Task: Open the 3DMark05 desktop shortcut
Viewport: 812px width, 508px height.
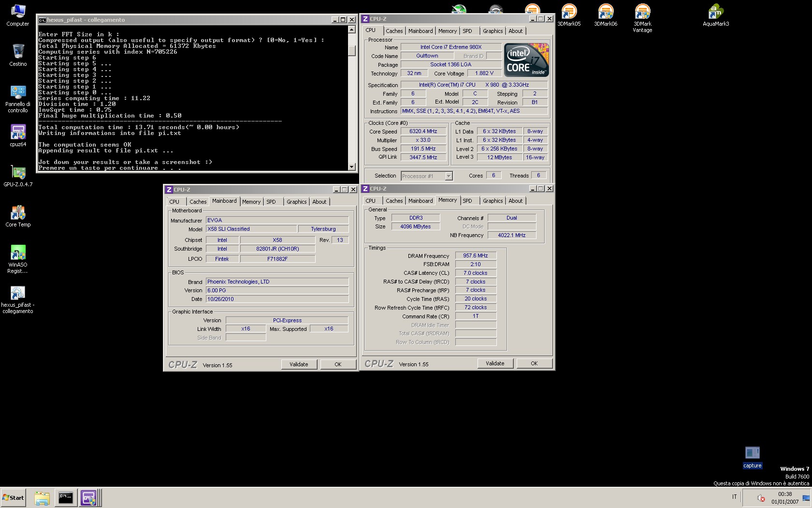Action: 569,15
